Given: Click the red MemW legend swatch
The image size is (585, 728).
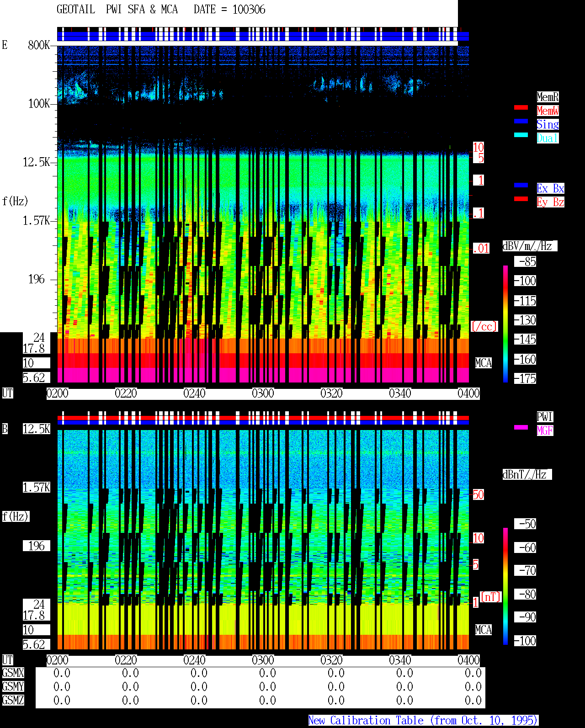Looking at the screenshot, I should coord(521,107).
